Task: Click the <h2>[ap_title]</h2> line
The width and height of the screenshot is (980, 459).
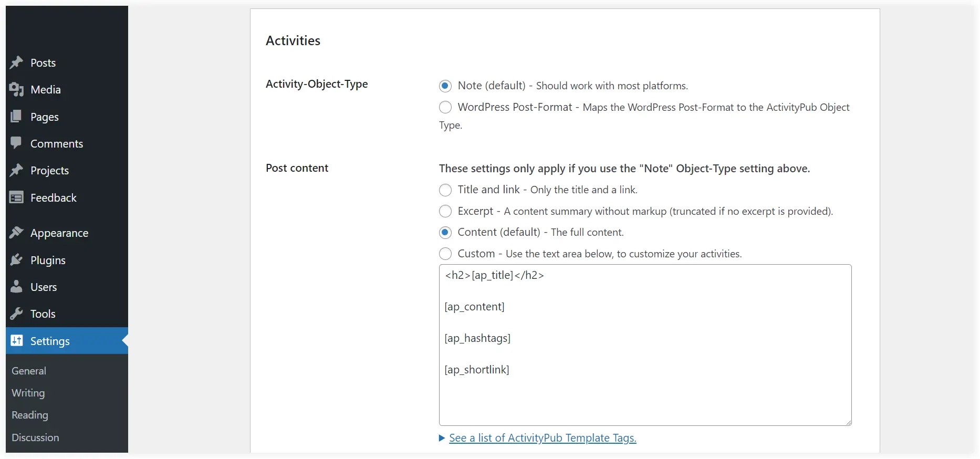Action: (495, 275)
